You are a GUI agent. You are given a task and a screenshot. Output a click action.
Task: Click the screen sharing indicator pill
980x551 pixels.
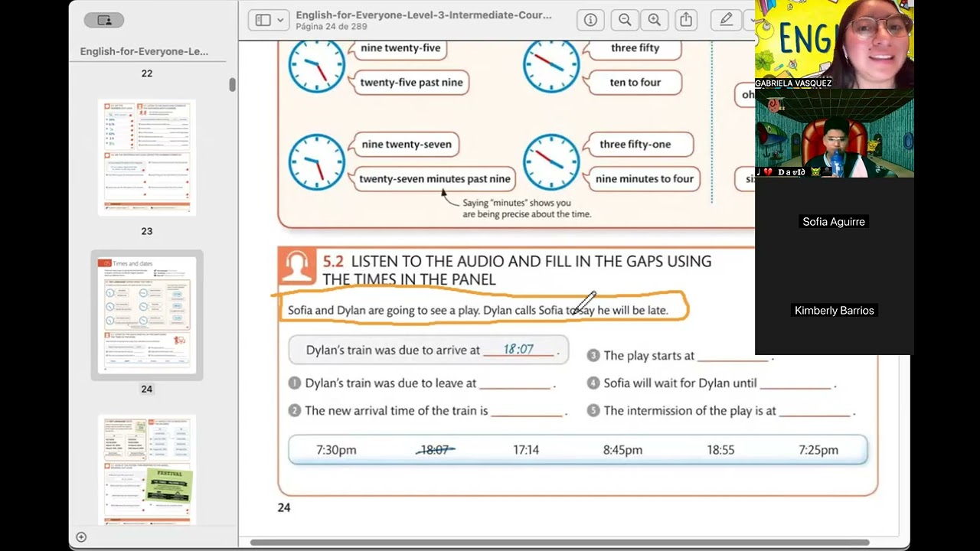click(x=104, y=21)
